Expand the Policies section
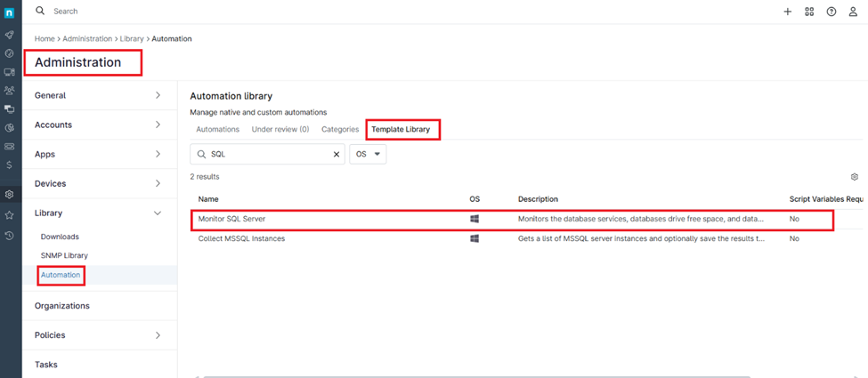Screen dimensions: 868x378 pos(101,334)
